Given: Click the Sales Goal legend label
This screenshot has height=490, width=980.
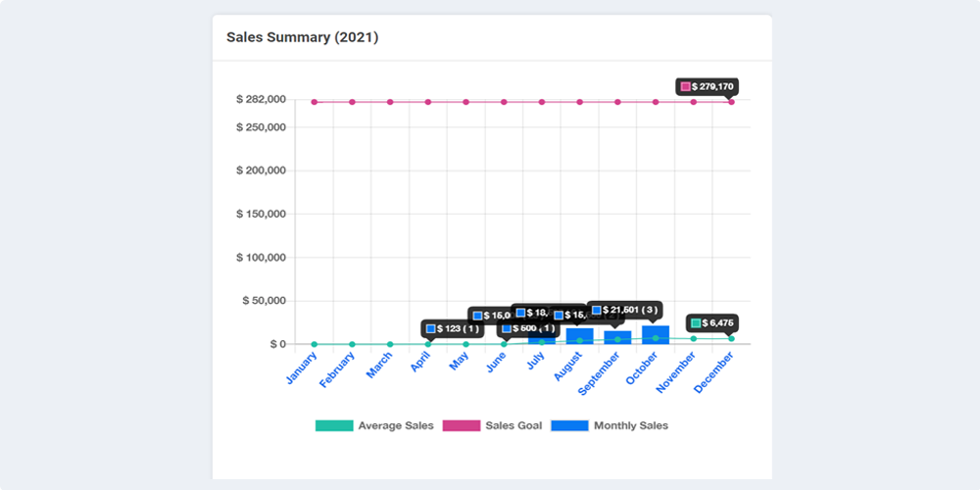Looking at the screenshot, I should point(514,425).
